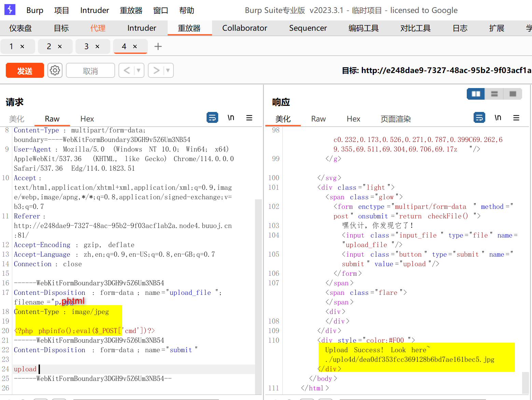Select side-by-side split layout icon
This screenshot has height=400, width=532.
click(x=476, y=94)
